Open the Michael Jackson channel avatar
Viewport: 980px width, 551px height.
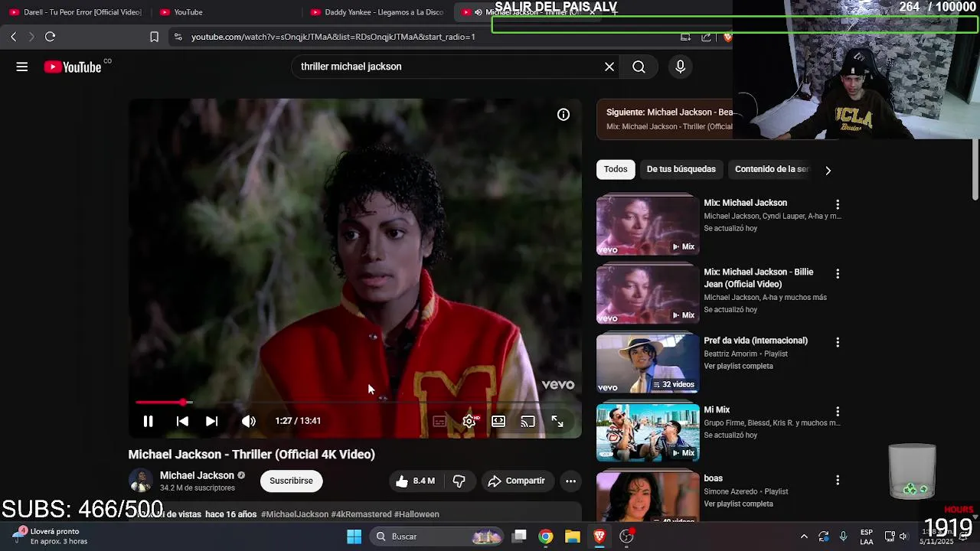click(x=141, y=481)
